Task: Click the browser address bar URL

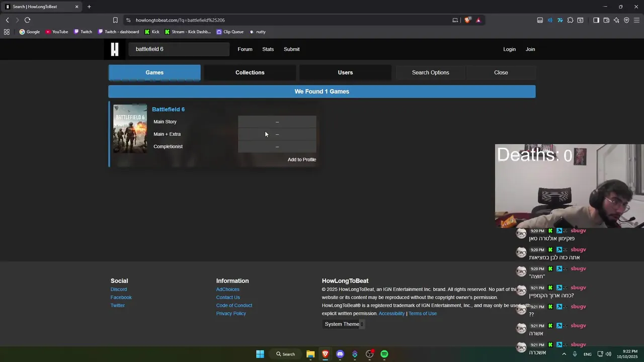Action: pos(180,20)
